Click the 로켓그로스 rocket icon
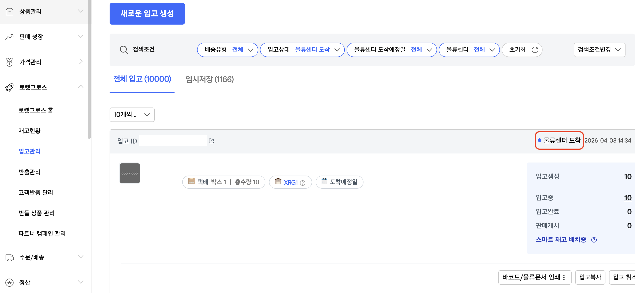The height and width of the screenshot is (293, 644). point(9,87)
